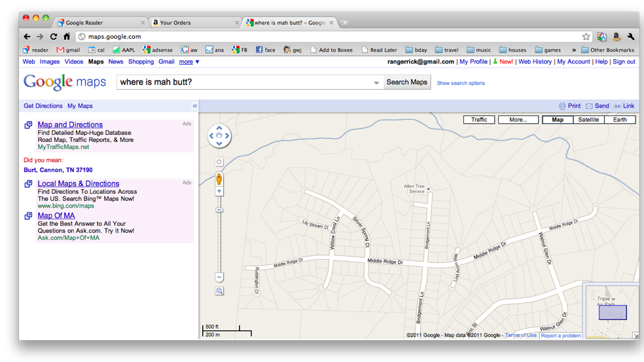The height and width of the screenshot is (362, 644).
Task: Click the magnifier zoom box icon
Action: pos(219,291)
